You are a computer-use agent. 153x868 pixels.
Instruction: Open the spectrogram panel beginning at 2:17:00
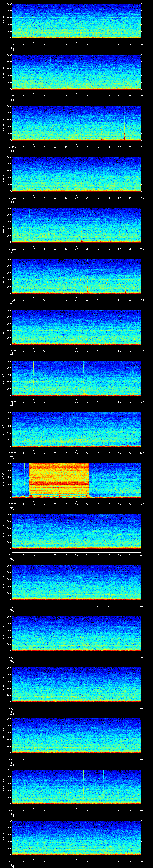pyautogui.click(x=76, y=174)
